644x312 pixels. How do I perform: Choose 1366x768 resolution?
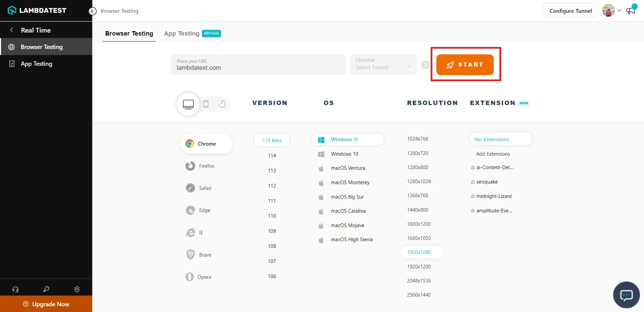tap(418, 195)
